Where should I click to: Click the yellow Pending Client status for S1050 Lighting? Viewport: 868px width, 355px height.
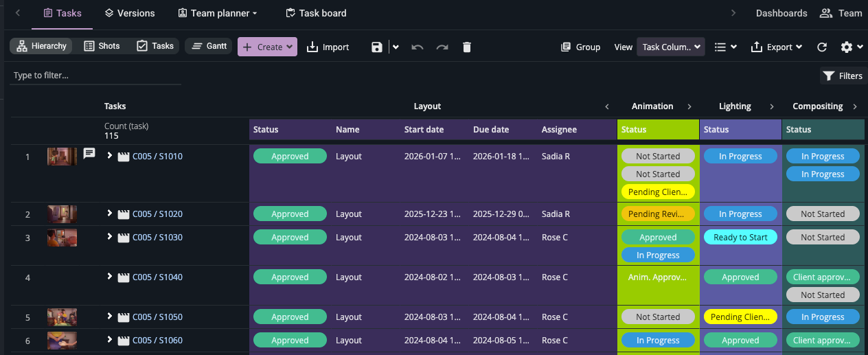tap(740, 317)
